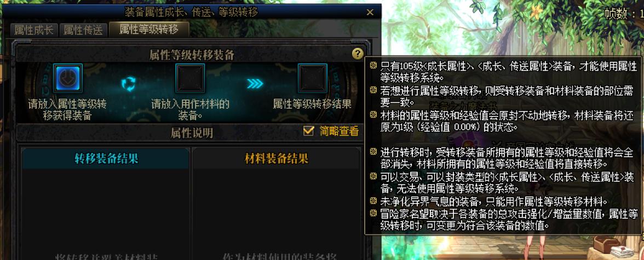Select the 属性等级转移 tab
644x260 pixels.
(149, 30)
